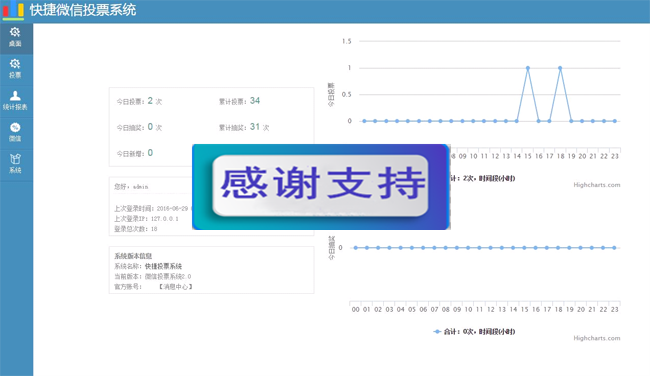650x376 pixels.
Task: Click the 累计投票 34 total count
Action: point(255,101)
